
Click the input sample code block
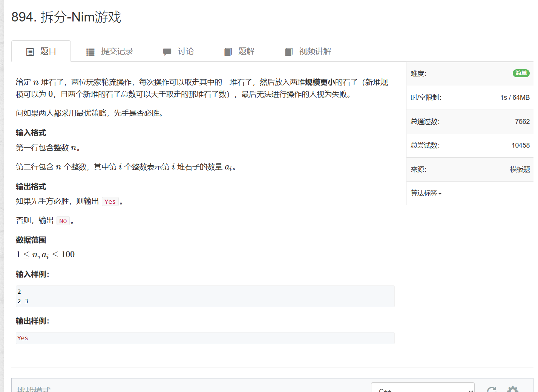[205, 296]
